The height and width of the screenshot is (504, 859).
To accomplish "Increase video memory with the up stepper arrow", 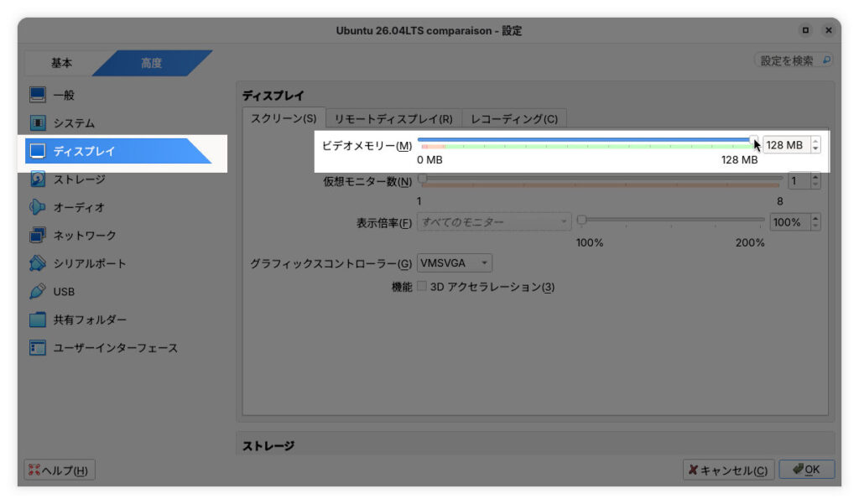I will pos(815,141).
